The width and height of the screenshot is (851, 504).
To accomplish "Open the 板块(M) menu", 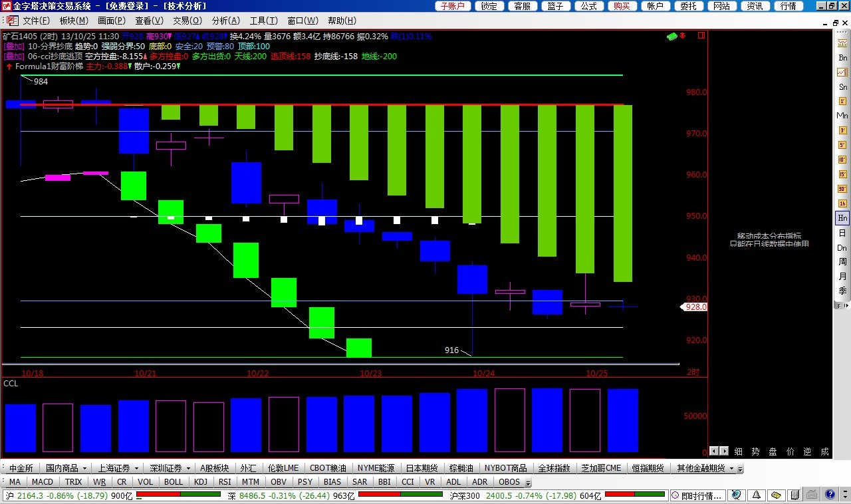I will point(74,21).
